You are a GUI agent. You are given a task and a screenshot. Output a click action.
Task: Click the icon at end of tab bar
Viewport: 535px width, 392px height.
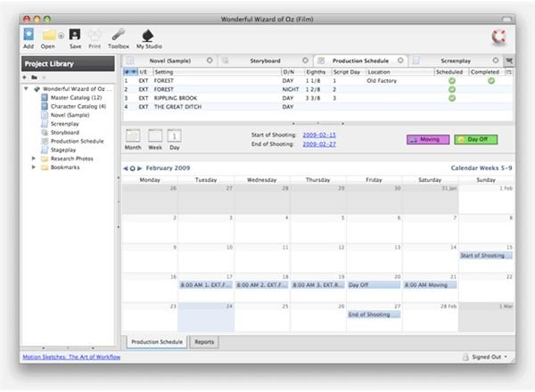[x=509, y=61]
